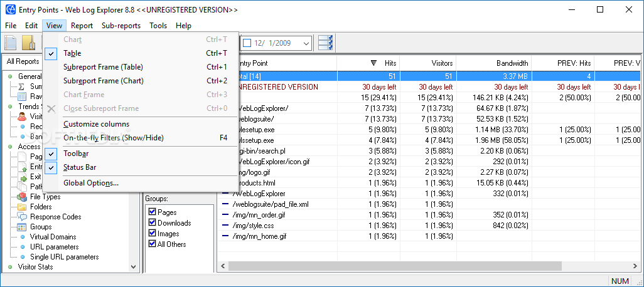Sort by the PREV: Hits column header
Viewport: 644px width, 287px height.
click(x=563, y=63)
